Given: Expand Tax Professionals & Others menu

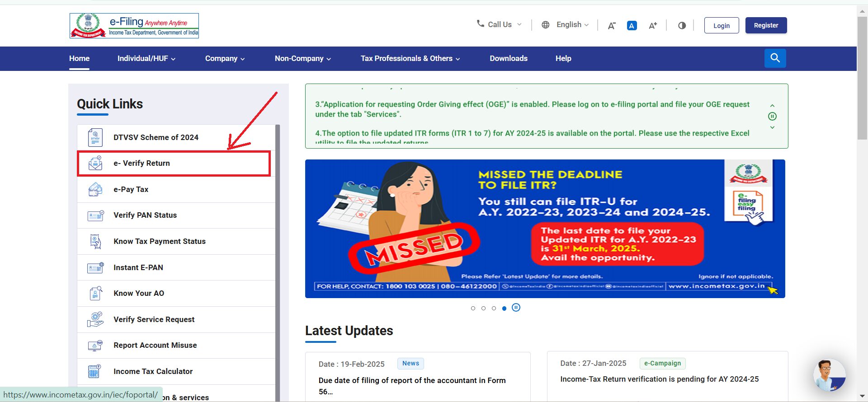Looking at the screenshot, I should tap(410, 58).
